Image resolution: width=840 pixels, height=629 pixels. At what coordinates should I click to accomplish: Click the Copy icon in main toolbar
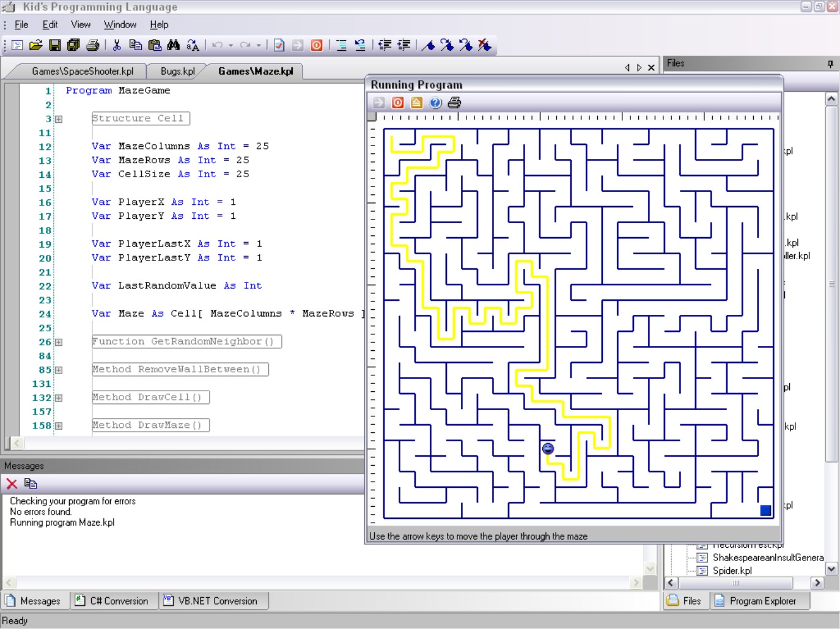point(136,45)
